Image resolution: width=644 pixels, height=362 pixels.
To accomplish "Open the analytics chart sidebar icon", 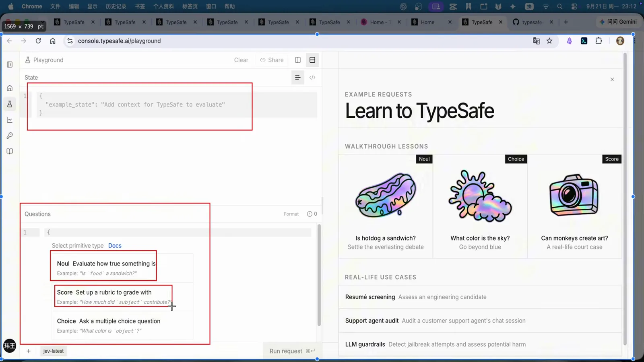I will (10, 120).
